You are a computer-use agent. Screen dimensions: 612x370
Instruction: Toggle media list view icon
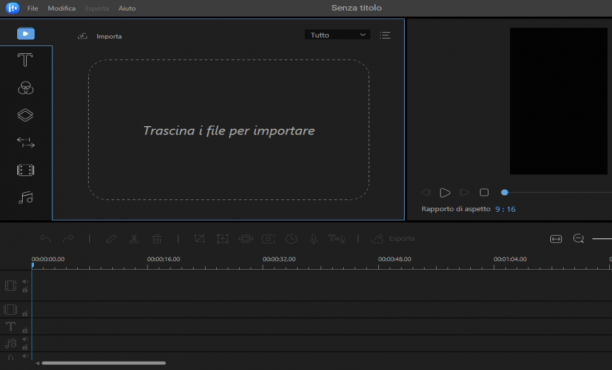click(x=385, y=36)
